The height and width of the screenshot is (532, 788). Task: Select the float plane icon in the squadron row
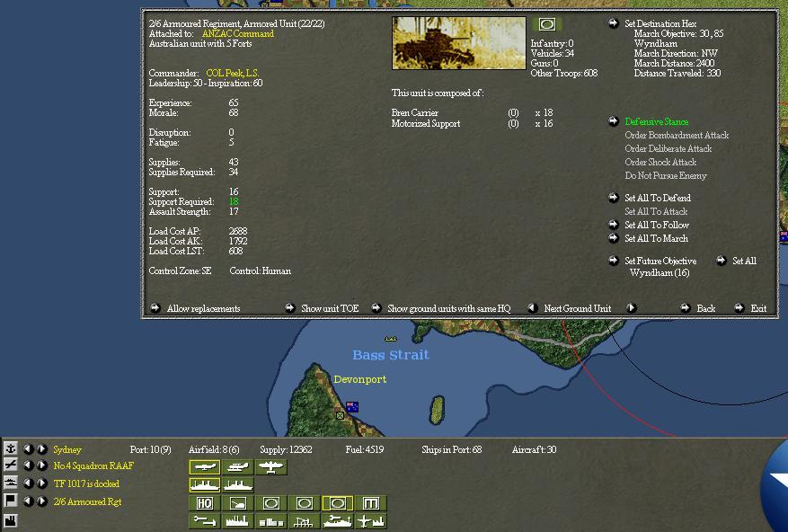[238, 467]
